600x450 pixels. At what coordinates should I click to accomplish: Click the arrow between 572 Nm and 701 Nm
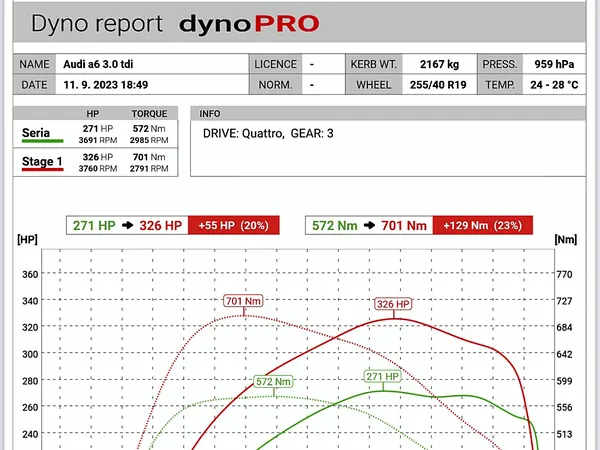point(369,225)
